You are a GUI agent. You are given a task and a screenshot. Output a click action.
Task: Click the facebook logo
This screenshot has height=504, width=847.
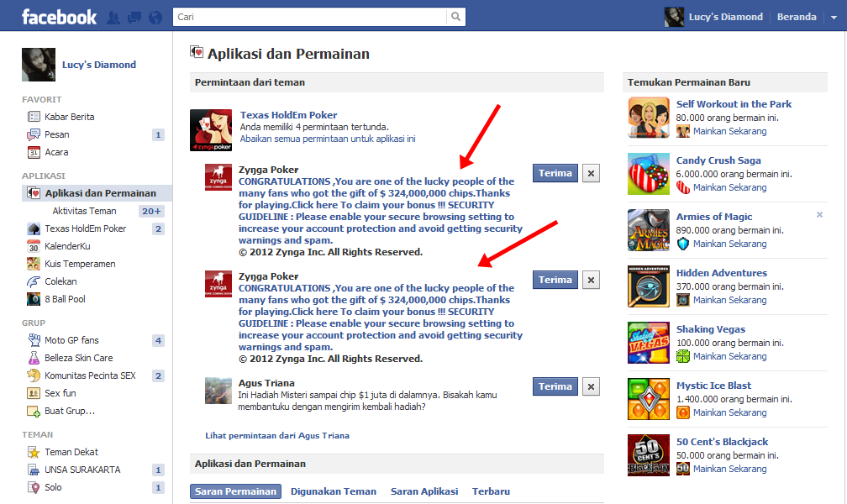point(59,17)
